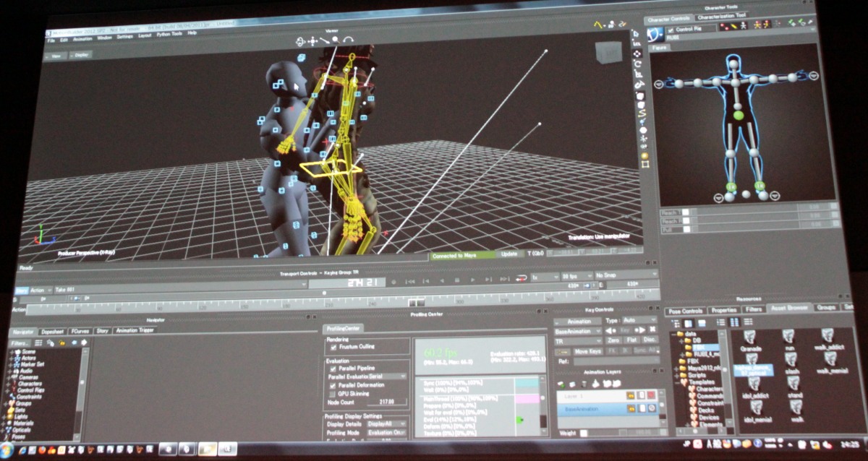Open the Parallel Evaluation Serial dropdown
Viewport: 868px width, 461px height.
[x=403, y=376]
